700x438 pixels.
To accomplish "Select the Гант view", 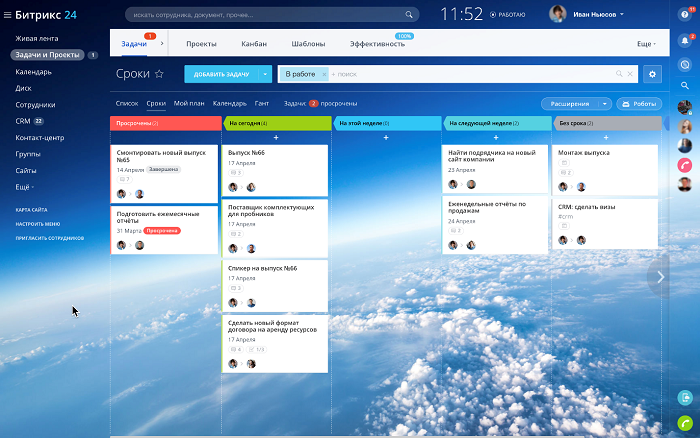I will 262,103.
